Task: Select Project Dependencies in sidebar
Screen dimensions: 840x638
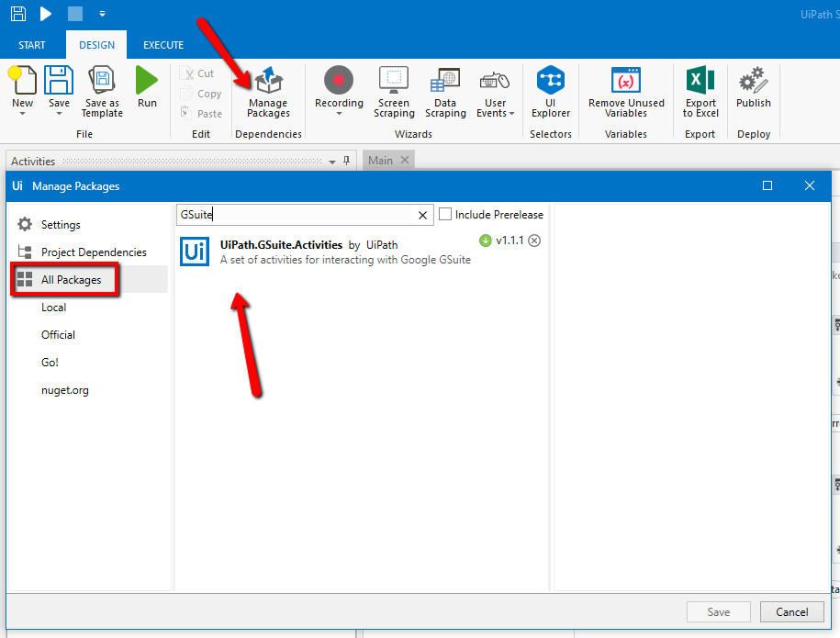Action: point(93,252)
